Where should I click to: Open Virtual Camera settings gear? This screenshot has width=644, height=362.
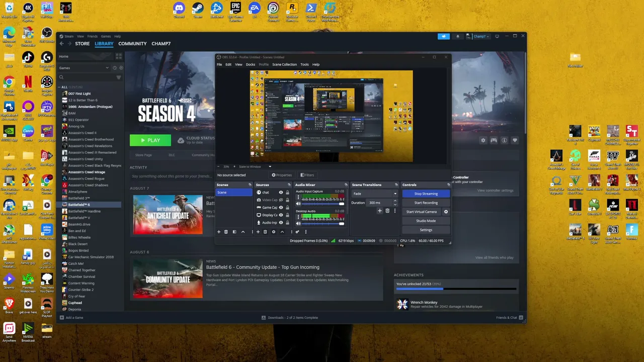tap(446, 212)
